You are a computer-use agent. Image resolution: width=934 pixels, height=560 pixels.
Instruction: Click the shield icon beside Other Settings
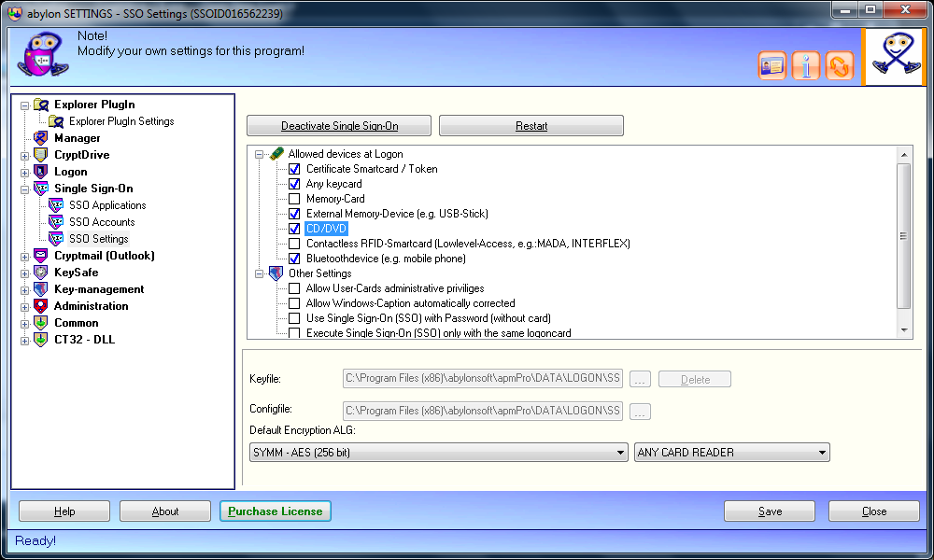click(x=276, y=273)
